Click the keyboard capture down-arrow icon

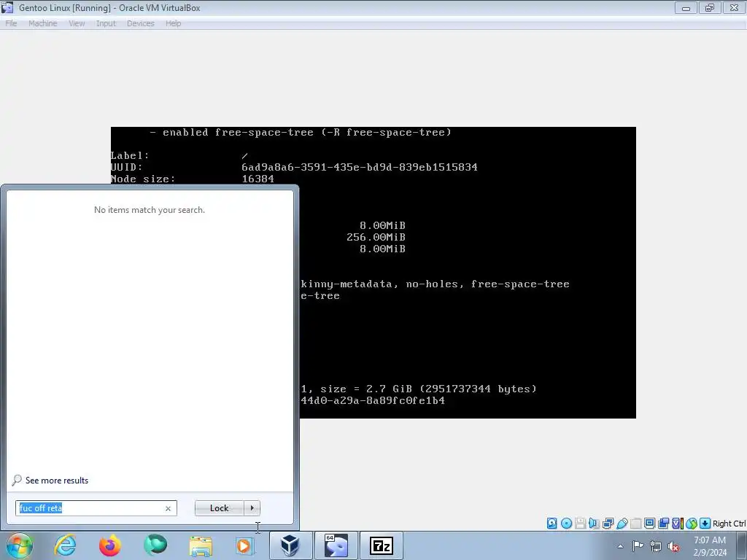(705, 524)
